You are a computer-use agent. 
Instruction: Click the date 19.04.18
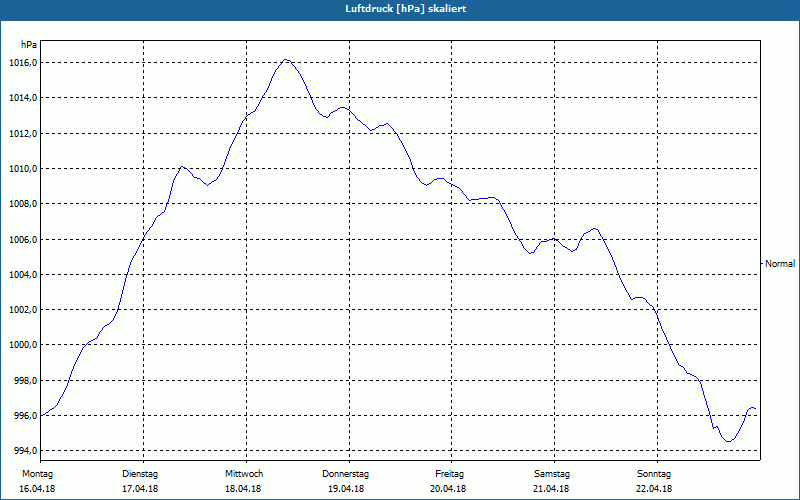click(346, 489)
